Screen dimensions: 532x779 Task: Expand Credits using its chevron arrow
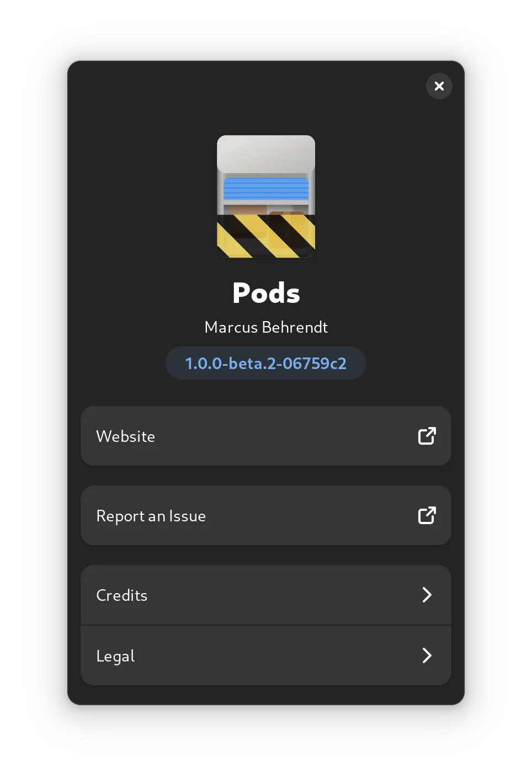427,595
